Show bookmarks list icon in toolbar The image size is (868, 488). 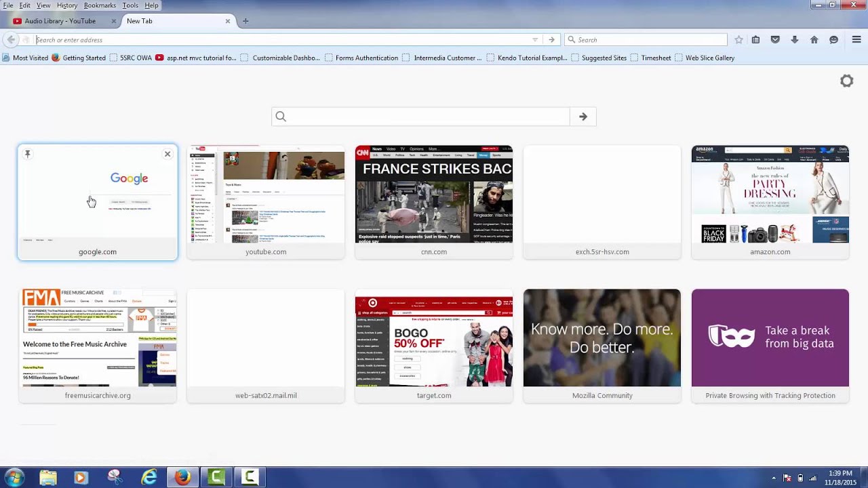[755, 40]
